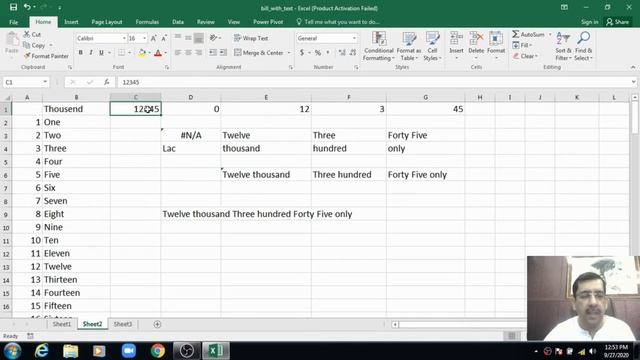
Task: Toggle Underline formatting
Action: [101, 53]
